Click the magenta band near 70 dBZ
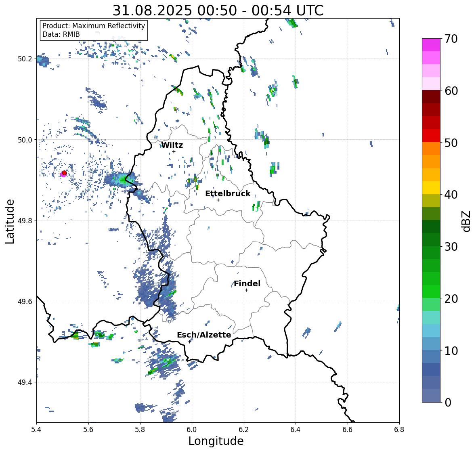Screen dimensions: 476x451 pyautogui.click(x=431, y=45)
